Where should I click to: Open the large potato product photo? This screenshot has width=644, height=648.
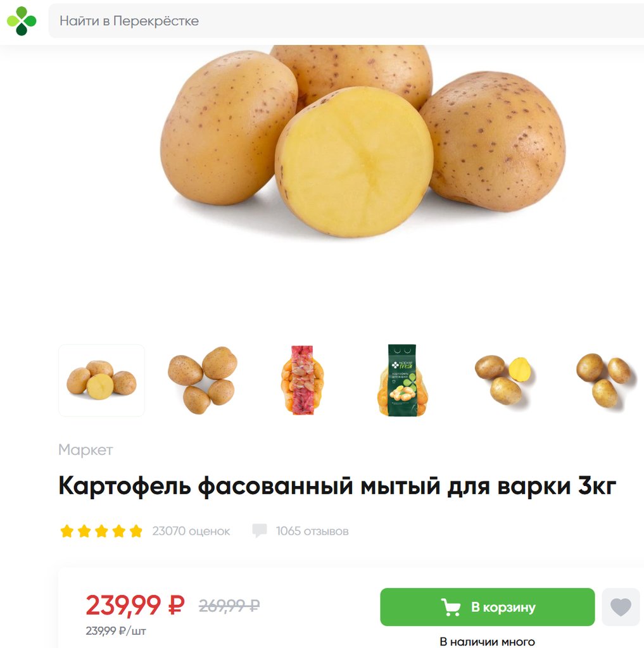pos(363,141)
